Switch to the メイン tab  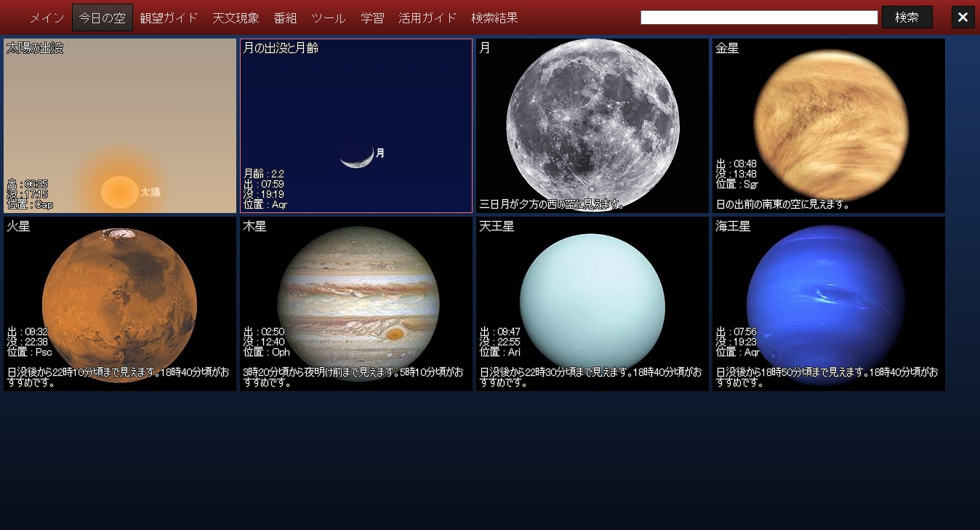click(47, 18)
